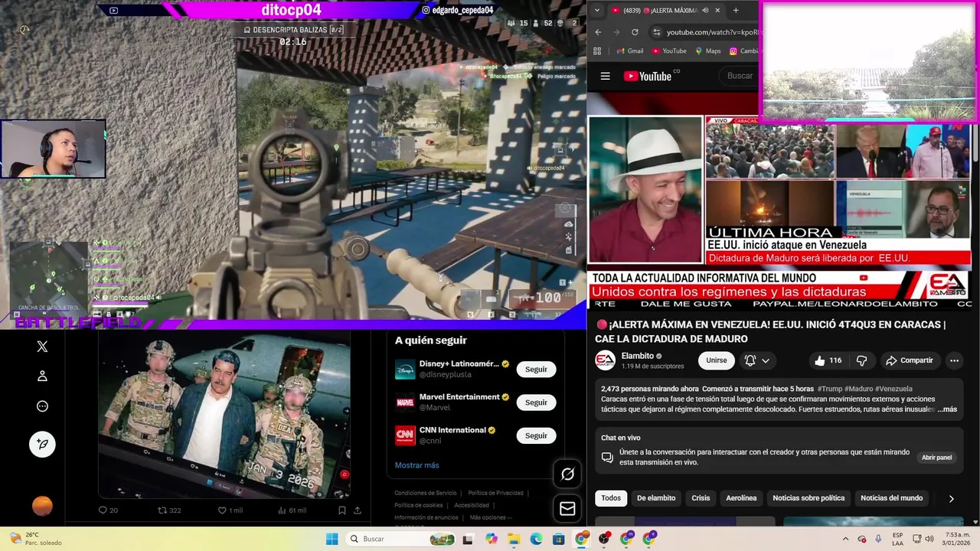This screenshot has width=980, height=551.
Task: Repost the X post with 322 reposts
Action: point(169,510)
